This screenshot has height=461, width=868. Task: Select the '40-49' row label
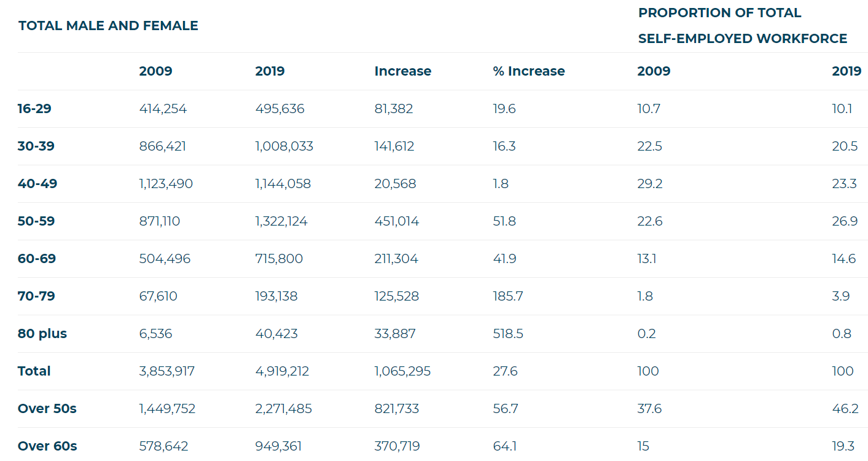coord(37,184)
